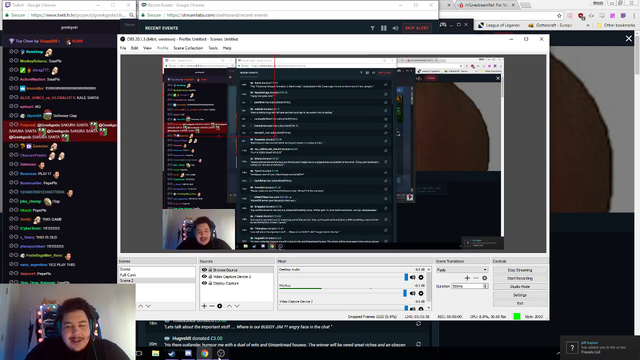Remove selected source with minus icon

[x=212, y=306]
